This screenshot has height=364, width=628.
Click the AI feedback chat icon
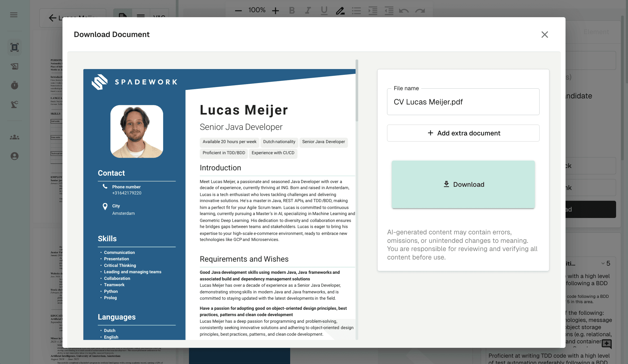tap(607, 344)
